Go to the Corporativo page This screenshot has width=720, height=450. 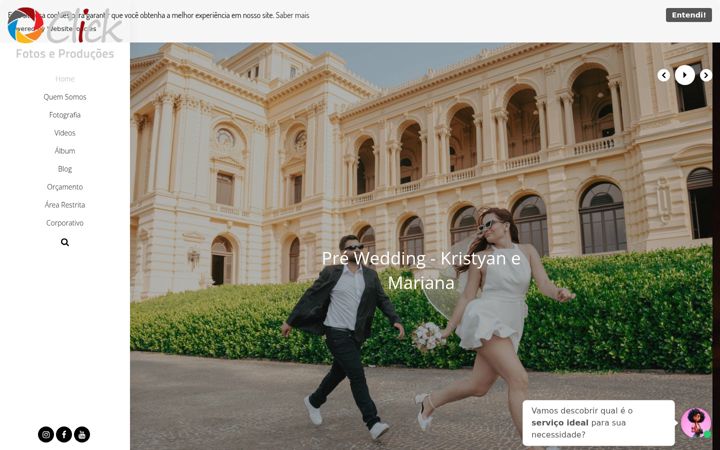click(65, 223)
